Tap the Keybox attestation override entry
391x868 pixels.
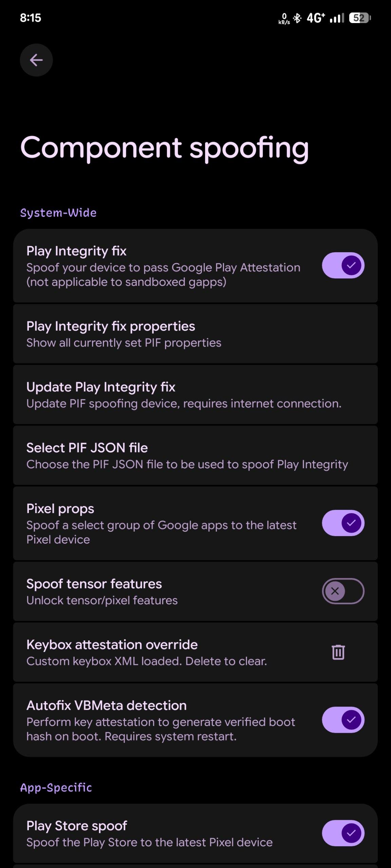(x=153, y=652)
